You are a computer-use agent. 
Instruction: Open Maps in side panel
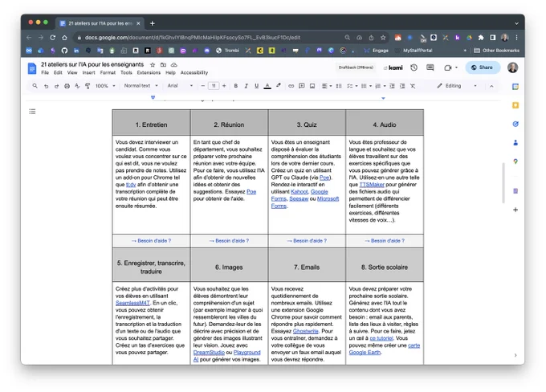pos(515,161)
